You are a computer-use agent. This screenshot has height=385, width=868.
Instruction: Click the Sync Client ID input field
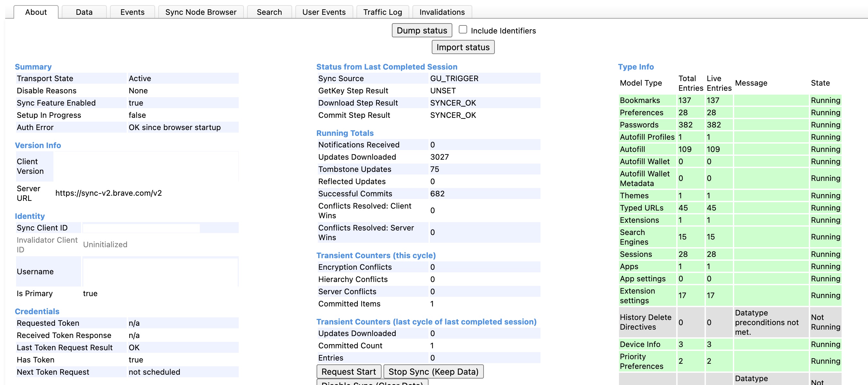click(x=142, y=228)
